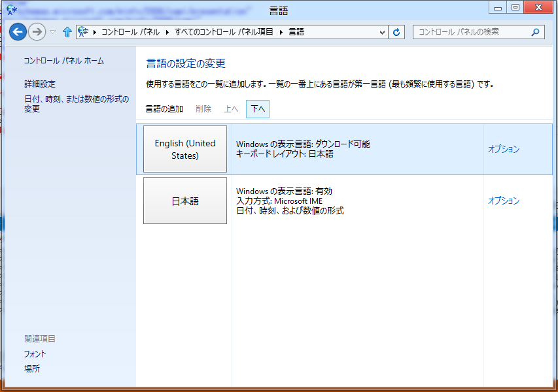Expand arrow after すべてのコントロール パネル項目 breadcrumb
558x392 pixels.
coord(281,33)
